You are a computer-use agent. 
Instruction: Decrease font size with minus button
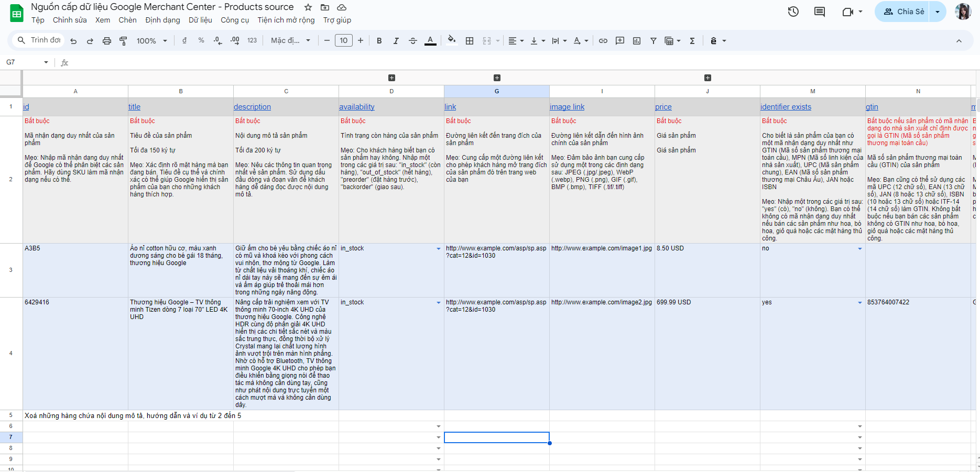(327, 41)
